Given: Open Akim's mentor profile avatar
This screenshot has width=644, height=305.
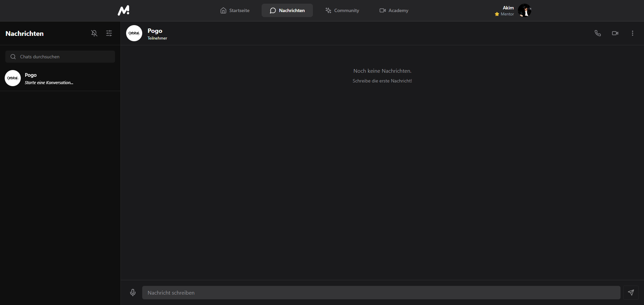Looking at the screenshot, I should tap(525, 10).
